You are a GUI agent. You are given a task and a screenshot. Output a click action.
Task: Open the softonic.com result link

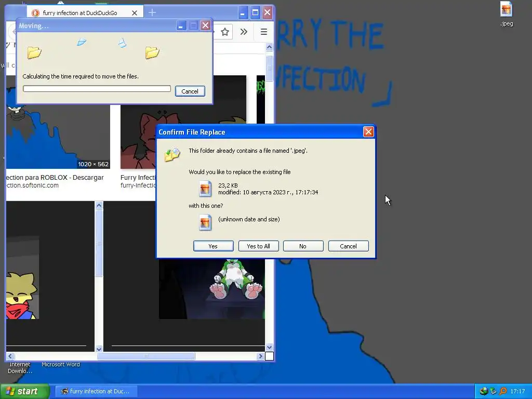click(33, 185)
